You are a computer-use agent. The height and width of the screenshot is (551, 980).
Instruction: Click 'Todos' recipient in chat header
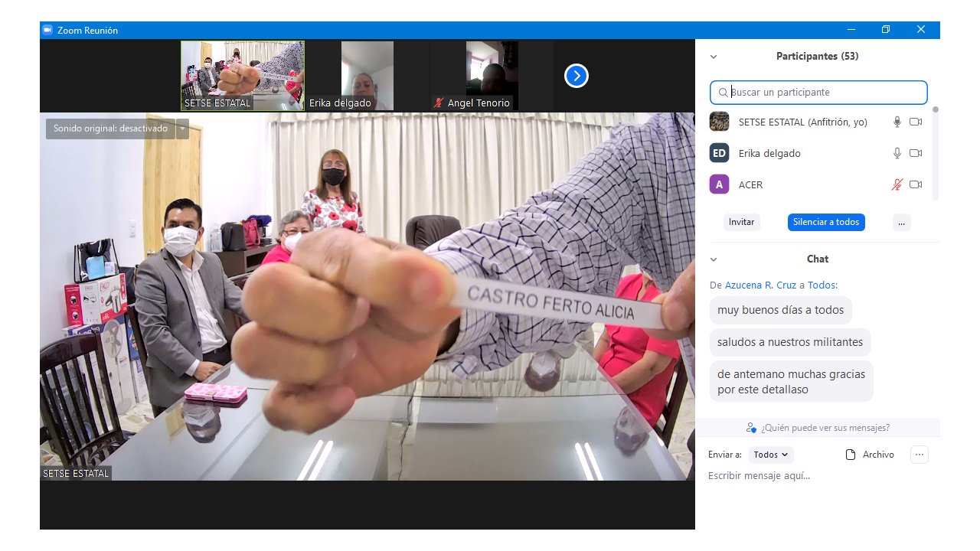click(822, 285)
